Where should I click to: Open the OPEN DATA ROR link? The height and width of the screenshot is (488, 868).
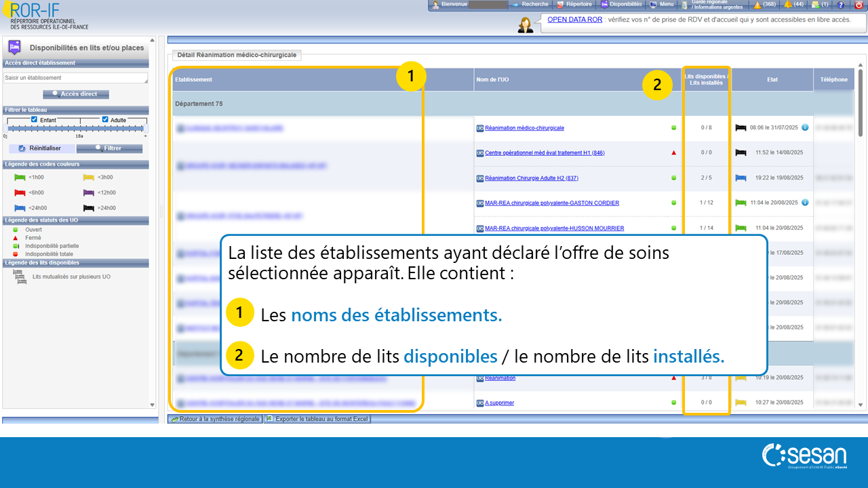coord(574,20)
